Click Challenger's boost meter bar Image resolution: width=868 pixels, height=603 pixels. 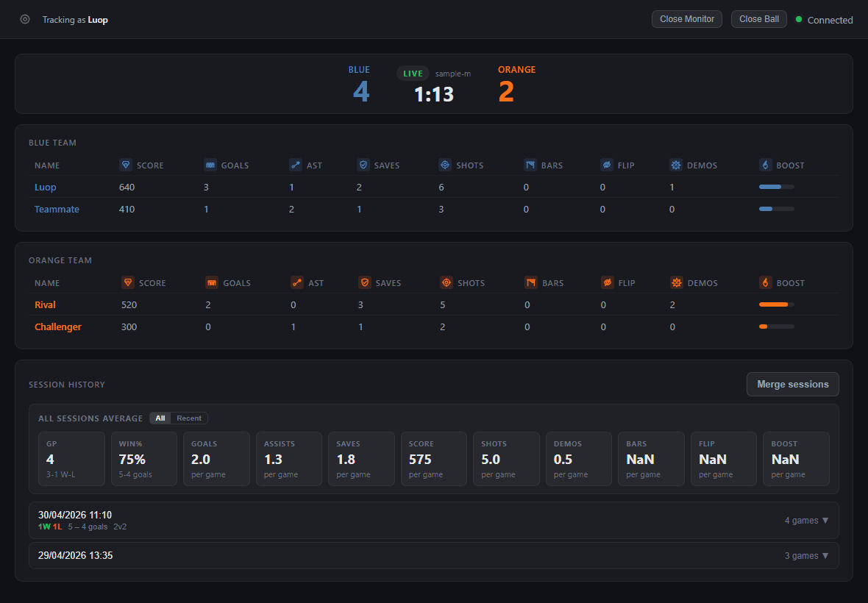(x=777, y=327)
